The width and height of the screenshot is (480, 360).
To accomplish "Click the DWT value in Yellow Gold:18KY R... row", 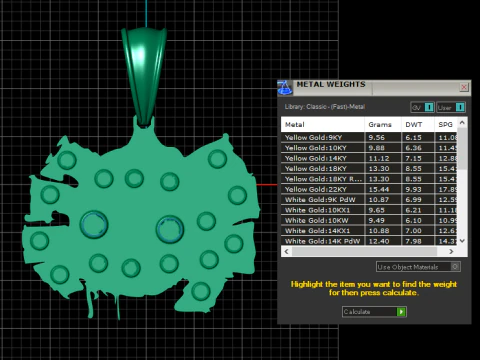I will [413, 179].
